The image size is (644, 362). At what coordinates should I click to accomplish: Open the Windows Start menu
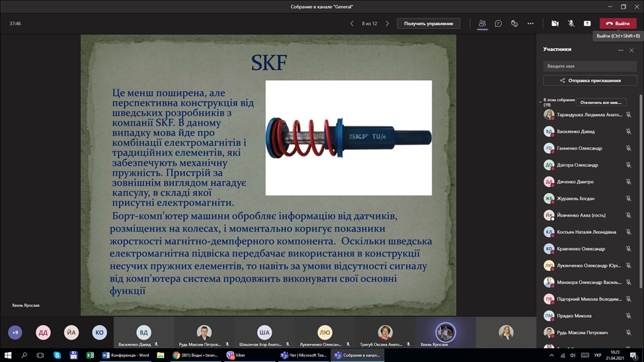8,355
